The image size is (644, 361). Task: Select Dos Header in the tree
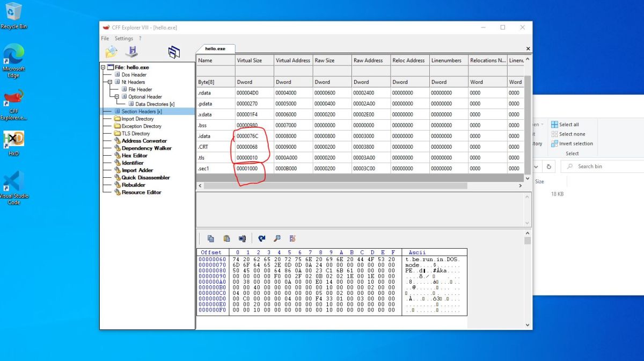134,75
